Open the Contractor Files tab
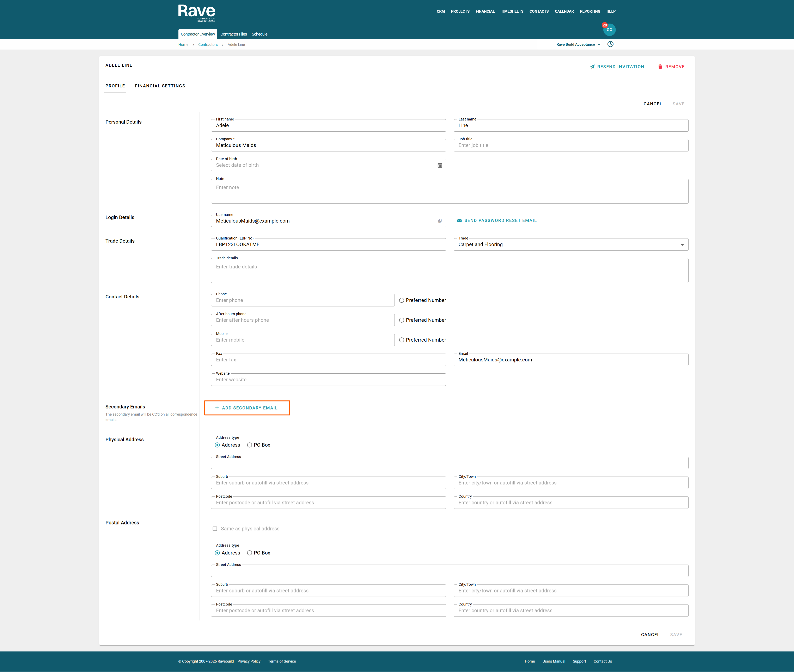This screenshot has width=794, height=672. [x=233, y=34]
